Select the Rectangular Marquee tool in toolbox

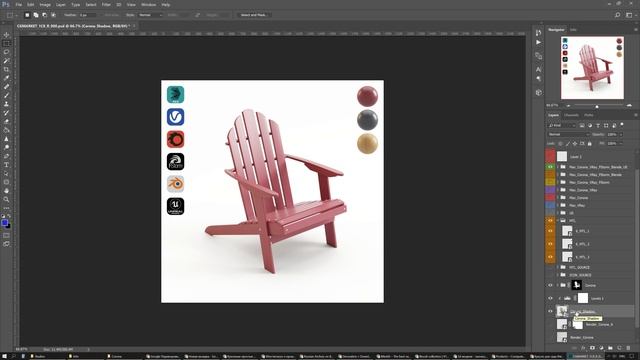click(x=6, y=43)
